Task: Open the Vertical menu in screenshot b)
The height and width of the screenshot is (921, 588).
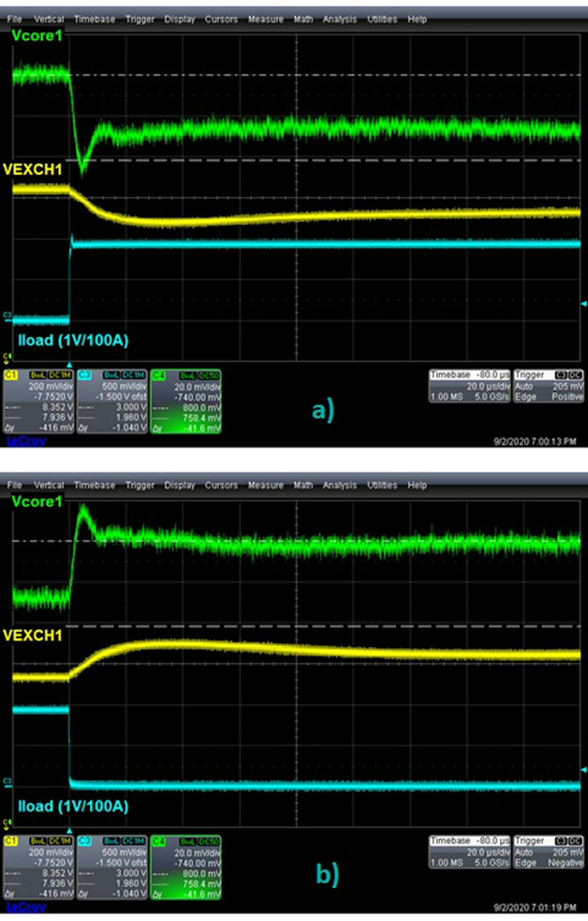Action: click(x=49, y=485)
